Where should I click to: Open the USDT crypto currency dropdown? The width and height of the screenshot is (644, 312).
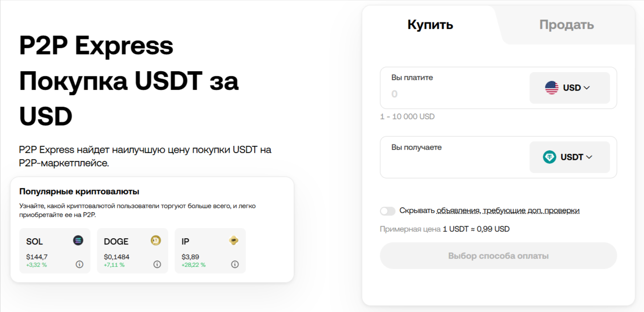click(x=570, y=157)
